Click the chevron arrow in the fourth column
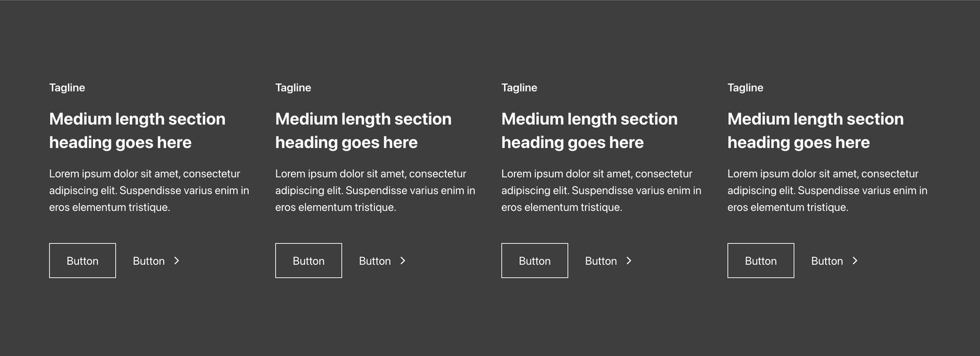This screenshot has height=356, width=980. [x=854, y=261]
